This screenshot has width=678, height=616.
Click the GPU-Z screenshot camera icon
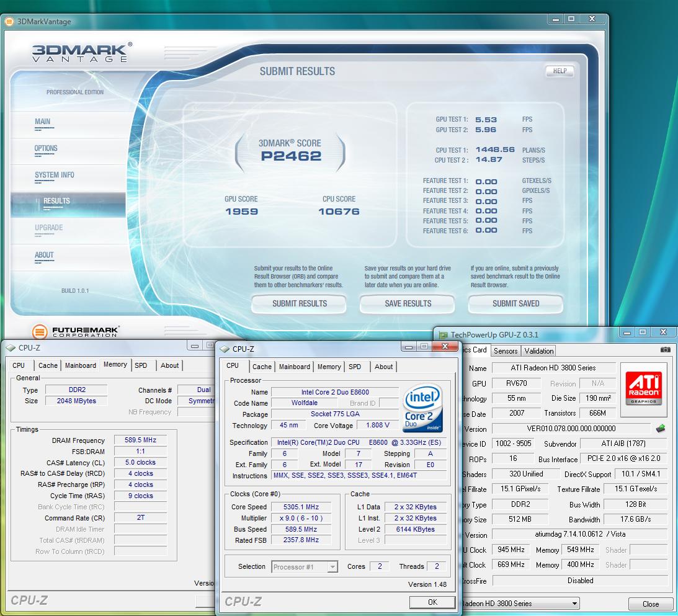666,349
